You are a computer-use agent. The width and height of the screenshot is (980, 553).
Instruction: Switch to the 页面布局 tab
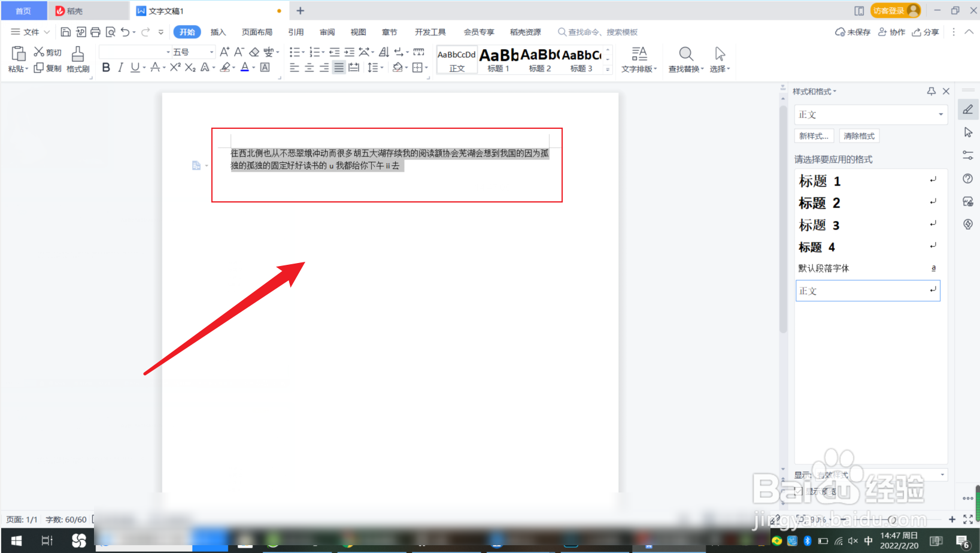tap(257, 32)
